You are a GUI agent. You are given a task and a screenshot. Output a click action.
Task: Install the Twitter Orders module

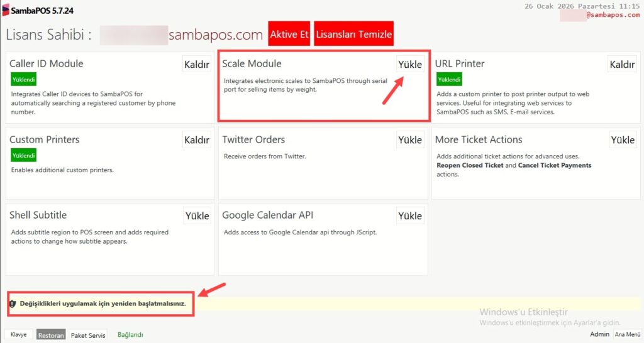click(x=410, y=140)
